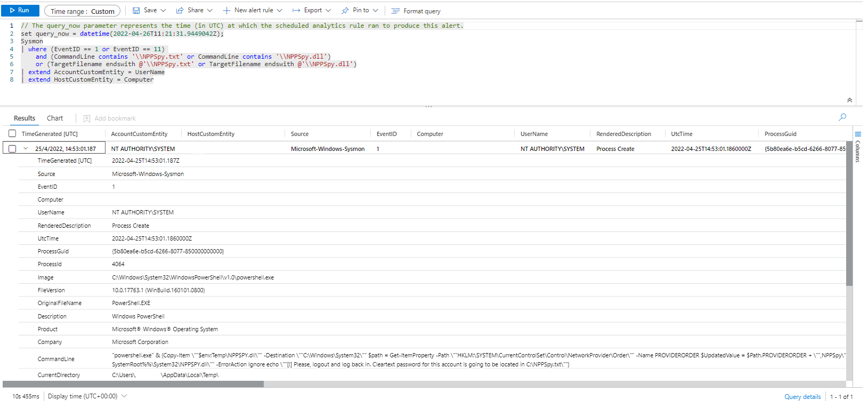The height and width of the screenshot is (408, 868).
Task: Collapse the query editor with double chevron
Action: [x=849, y=100]
